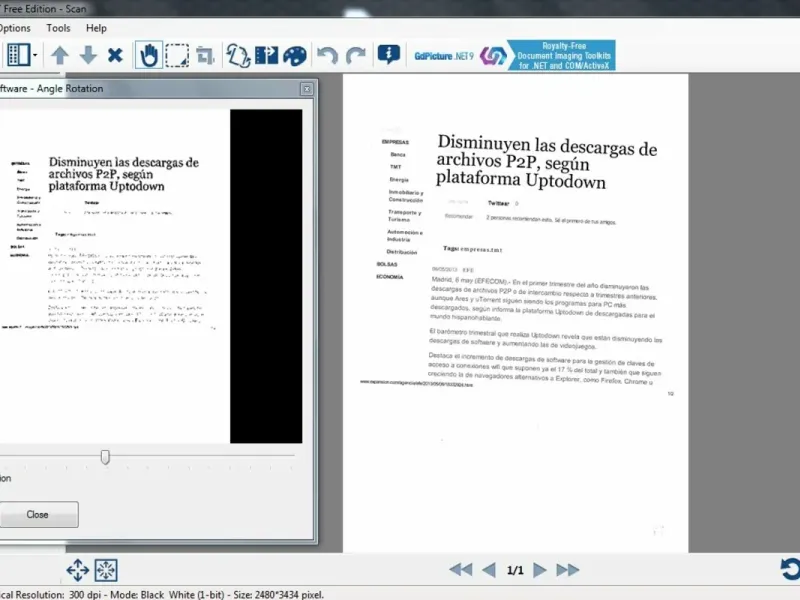Select the hand pan tool
This screenshot has height=600, width=800.
[149, 55]
